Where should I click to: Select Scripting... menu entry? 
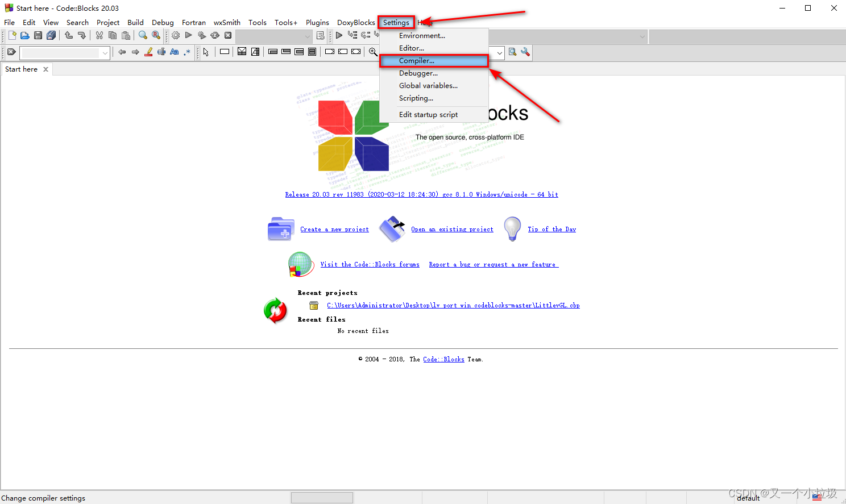click(x=434, y=98)
